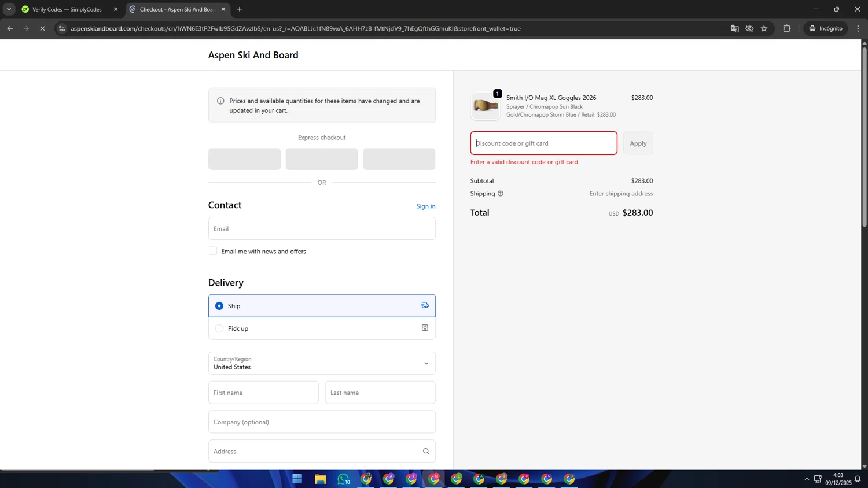Select the Pick up delivery option
Screen dimensions: 868x488
(x=322, y=328)
